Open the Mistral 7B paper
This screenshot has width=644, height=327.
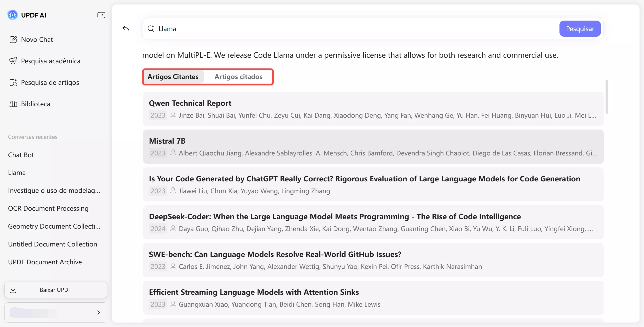167,141
